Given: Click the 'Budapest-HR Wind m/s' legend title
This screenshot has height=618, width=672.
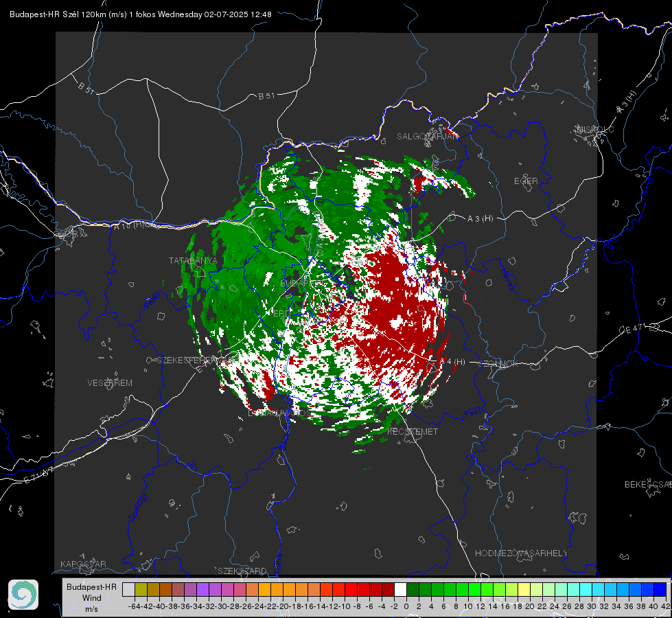Looking at the screenshot, I should pyautogui.click(x=91, y=598).
